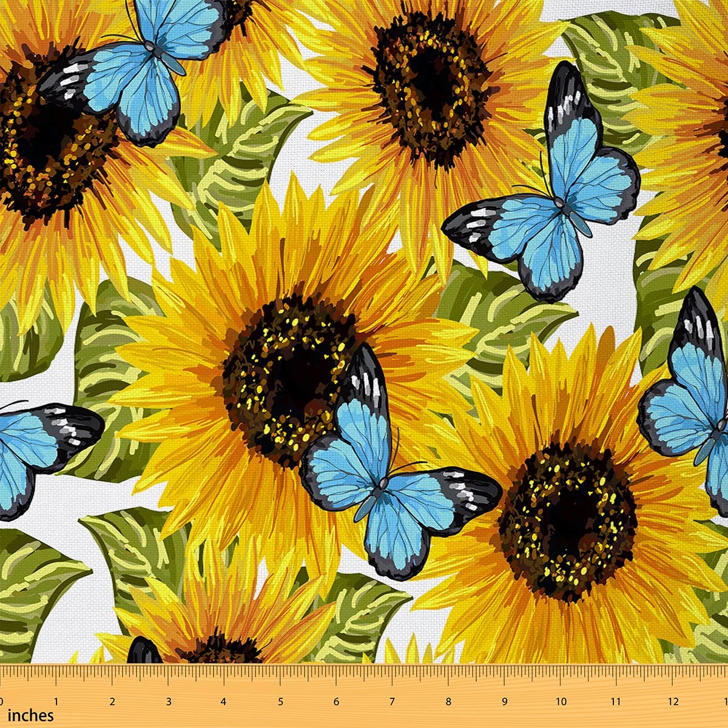Screen dimensions: 728x728
Task: Click ruler mark number 4
Action: 224,702
